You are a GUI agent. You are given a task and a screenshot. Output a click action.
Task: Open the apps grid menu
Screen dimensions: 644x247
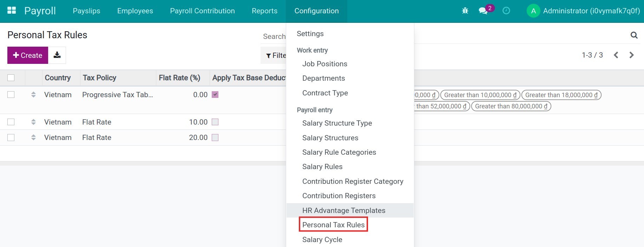(11, 10)
